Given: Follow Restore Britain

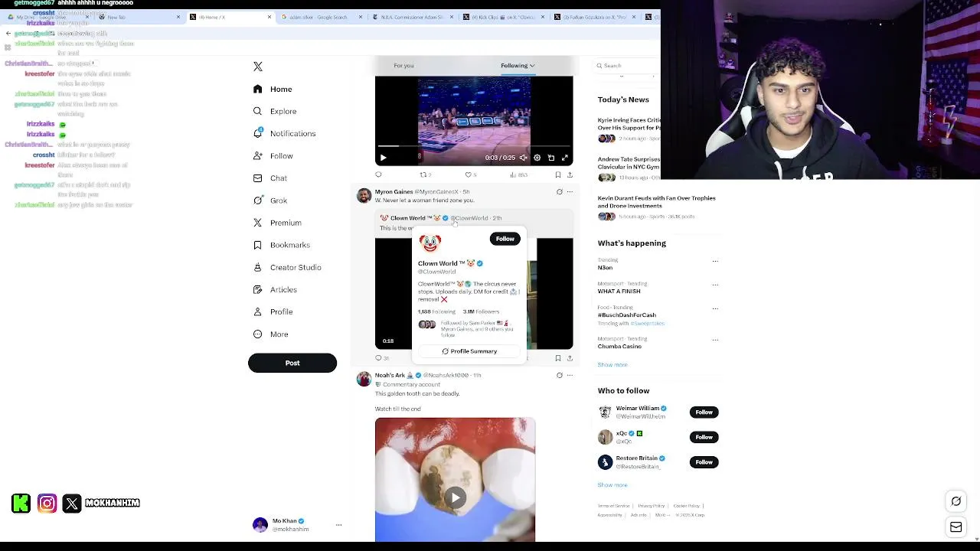Looking at the screenshot, I should tap(704, 462).
